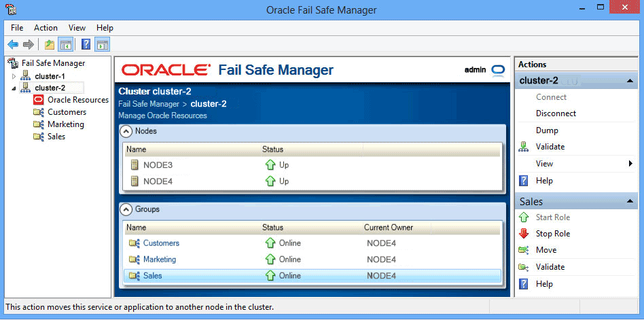This screenshot has height=320, width=644.
Task: Click the green Up arrow for NODE3
Action: (x=270, y=165)
